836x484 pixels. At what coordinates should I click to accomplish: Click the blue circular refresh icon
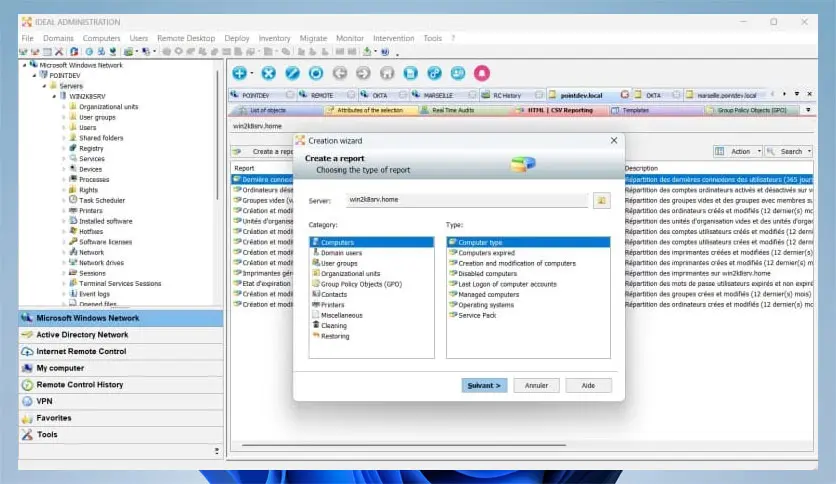(316, 73)
